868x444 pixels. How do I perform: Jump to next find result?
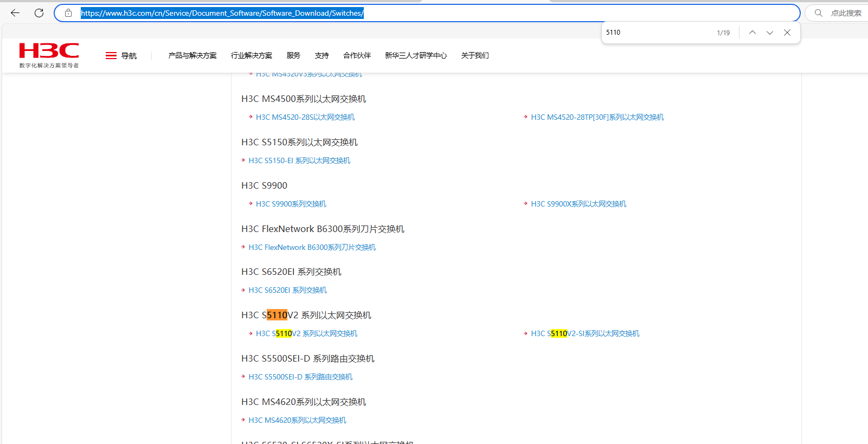(x=770, y=33)
